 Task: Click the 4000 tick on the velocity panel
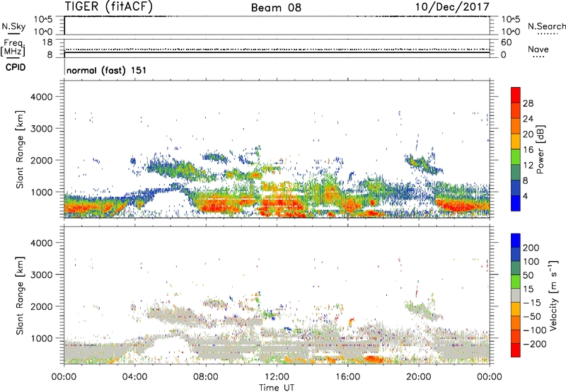[41, 243]
